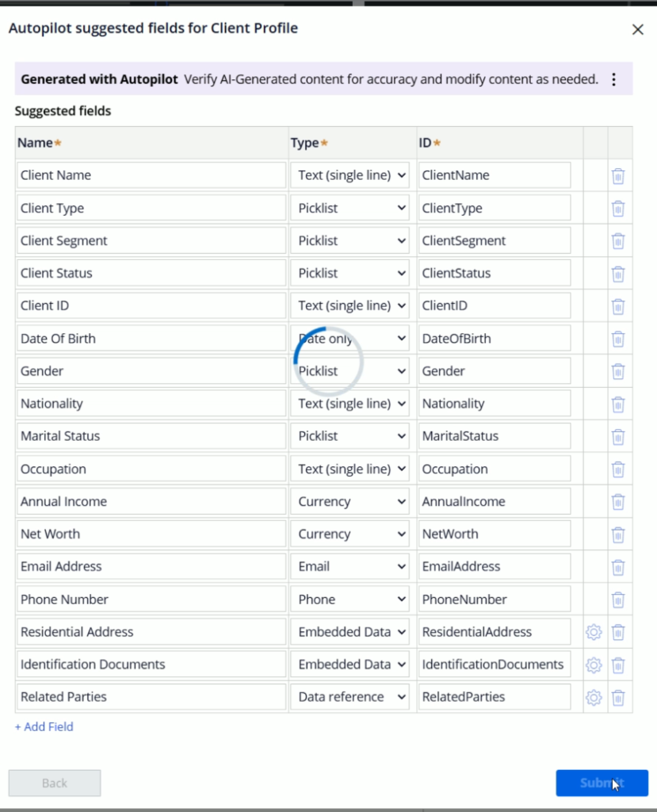Click the Back button

(x=55, y=783)
